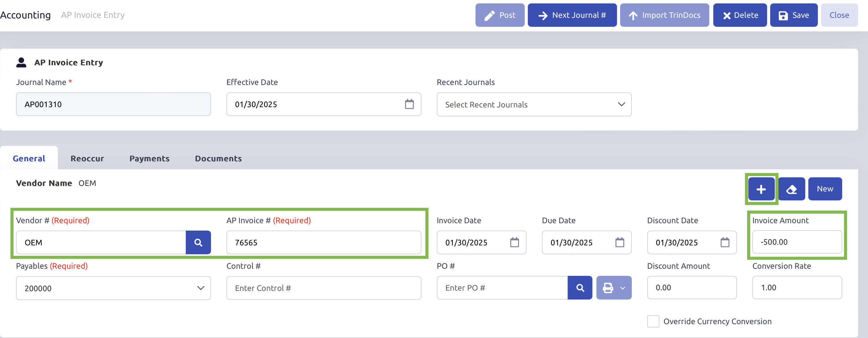Open the Payables account dropdown
Viewport: 868px width, 338px height.
(113, 288)
